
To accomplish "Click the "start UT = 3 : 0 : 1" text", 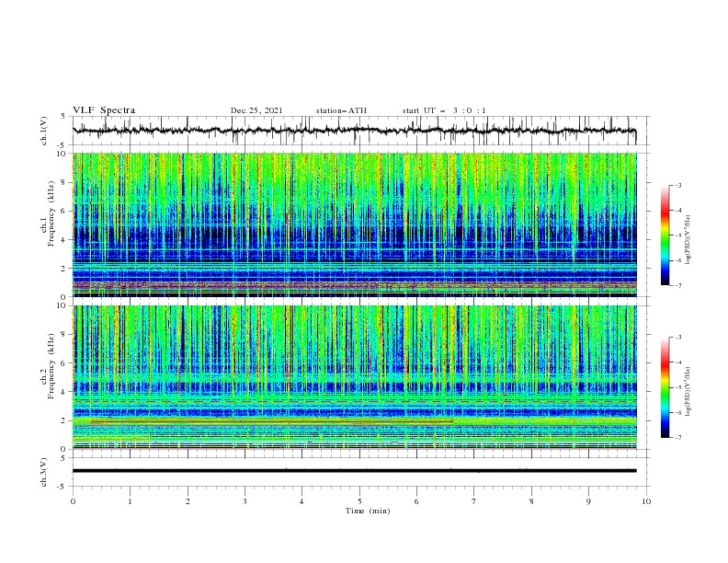I will click(444, 110).
